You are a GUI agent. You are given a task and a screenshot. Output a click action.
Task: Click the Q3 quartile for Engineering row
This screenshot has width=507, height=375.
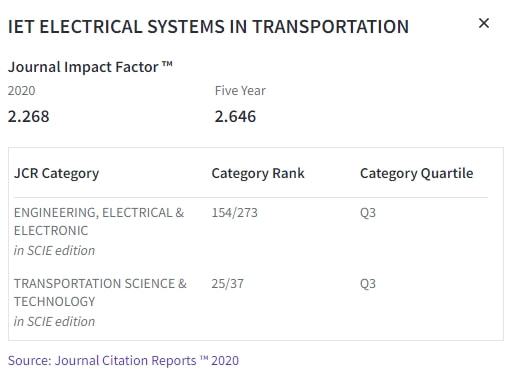[x=368, y=213]
